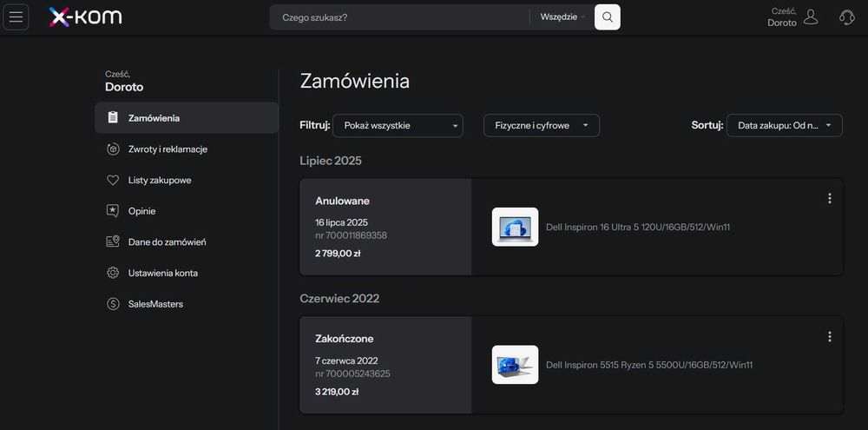Open the Dell Inspiron 16 Ultra 5 product link
This screenshot has height=430, width=868.
(x=637, y=228)
